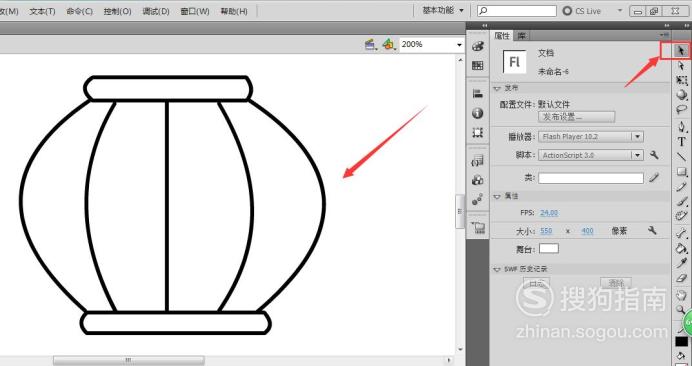Open the 舞台 stage color swatch
Screen dimensions: 692x366
tap(549, 249)
